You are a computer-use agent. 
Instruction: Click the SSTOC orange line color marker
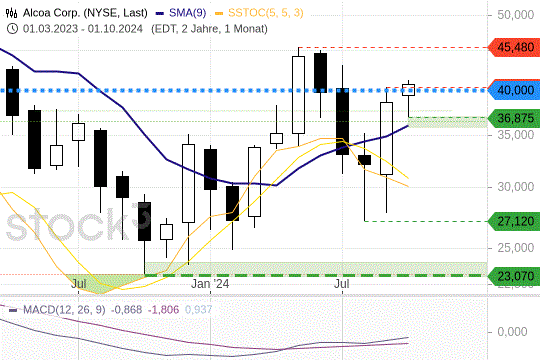(219, 14)
